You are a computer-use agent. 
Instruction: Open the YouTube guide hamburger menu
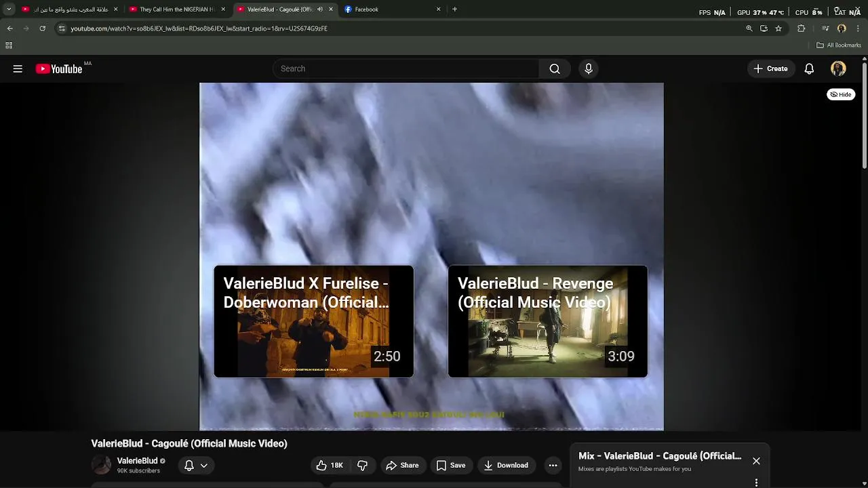(18, 68)
